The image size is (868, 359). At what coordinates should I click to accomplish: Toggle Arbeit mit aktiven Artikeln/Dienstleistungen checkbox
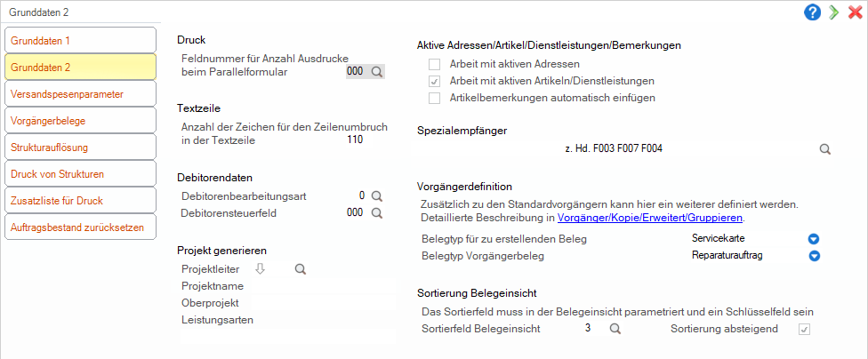[435, 82]
